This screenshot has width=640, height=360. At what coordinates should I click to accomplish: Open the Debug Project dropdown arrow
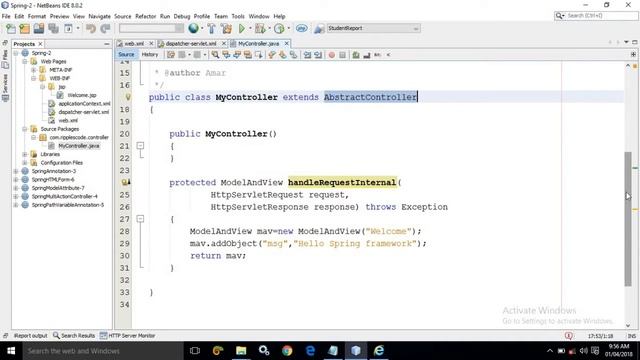pyautogui.click(x=269, y=28)
